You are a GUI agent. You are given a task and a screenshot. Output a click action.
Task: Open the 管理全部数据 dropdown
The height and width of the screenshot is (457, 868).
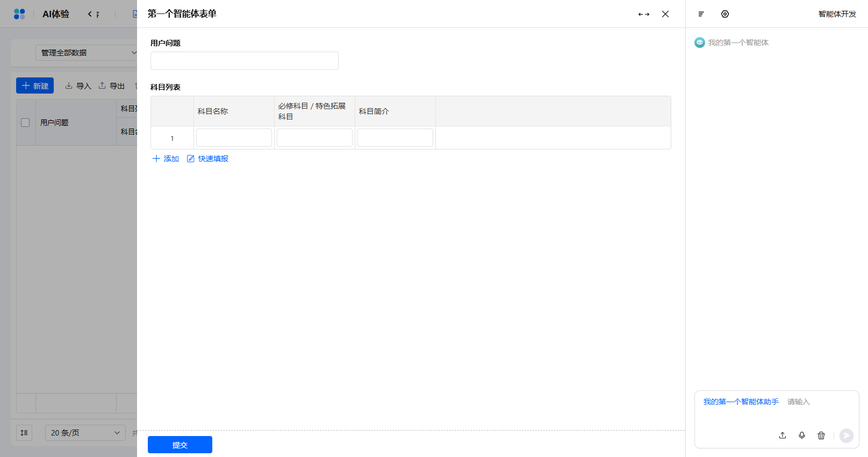87,53
